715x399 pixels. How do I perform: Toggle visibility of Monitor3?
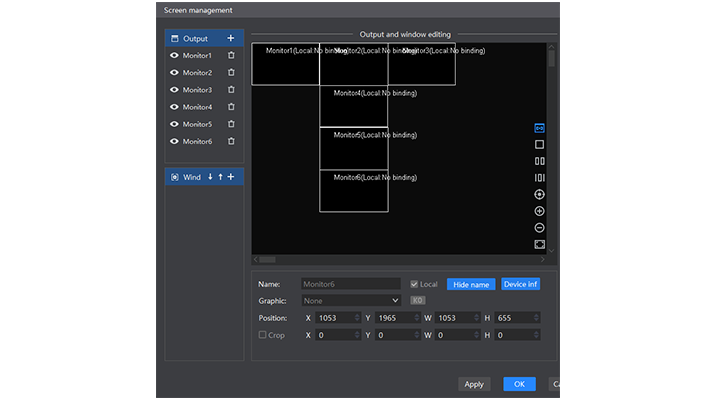tap(174, 90)
